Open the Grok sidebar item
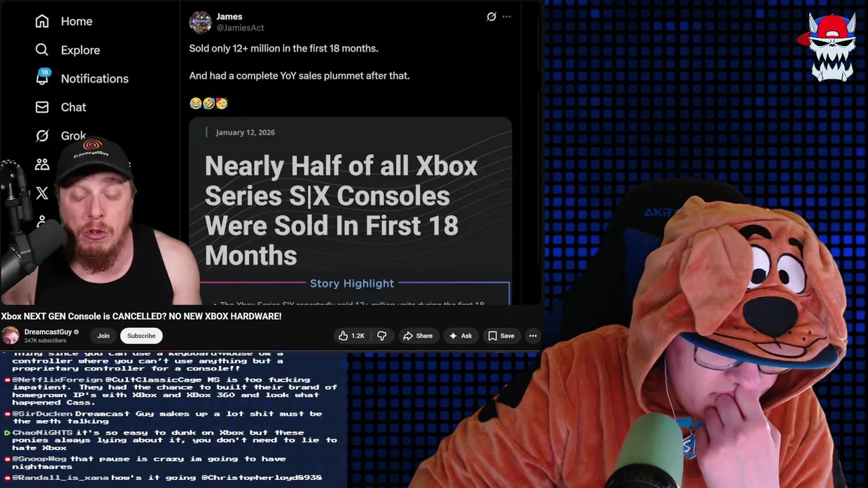This screenshot has width=868, height=488. coord(60,136)
